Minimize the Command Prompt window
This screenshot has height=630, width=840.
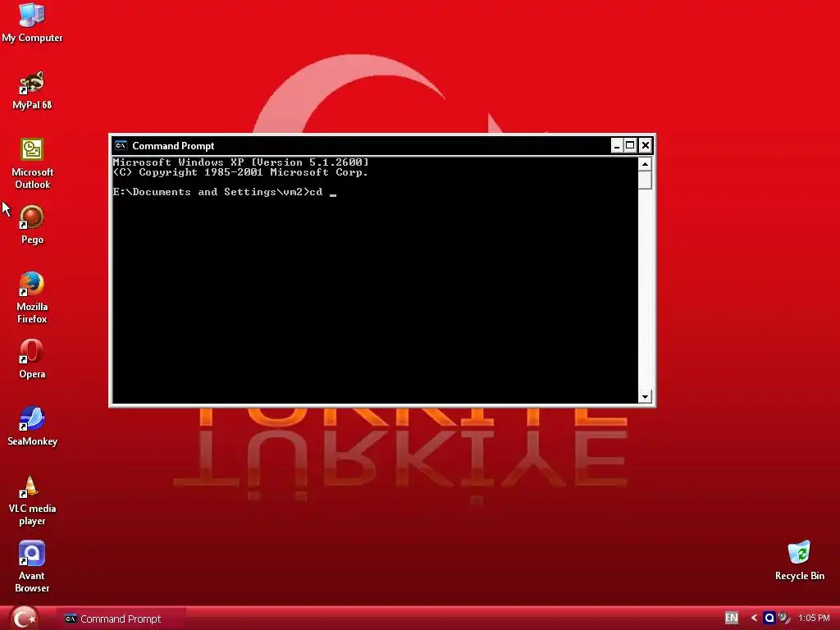[x=617, y=145]
